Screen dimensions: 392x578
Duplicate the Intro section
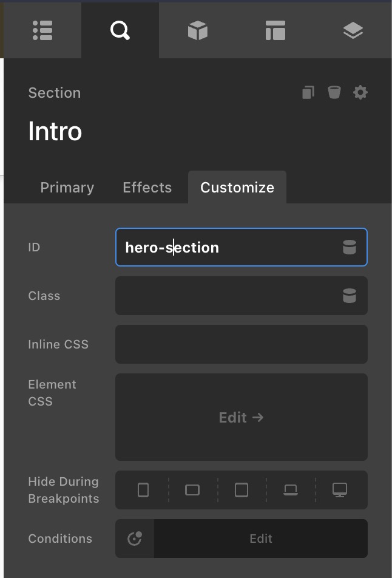click(x=308, y=93)
